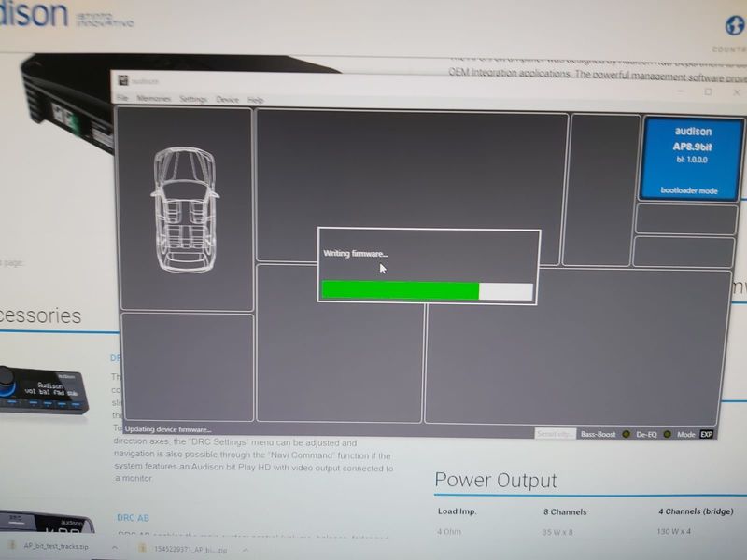The width and height of the screenshot is (747, 560).
Task: Open the 1545229371_AP_bi...zip download
Action: [190, 549]
